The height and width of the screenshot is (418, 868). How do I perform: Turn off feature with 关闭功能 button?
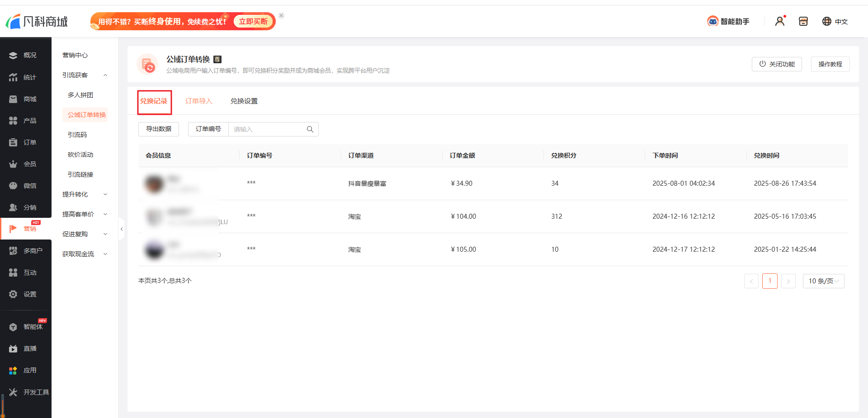pos(776,64)
